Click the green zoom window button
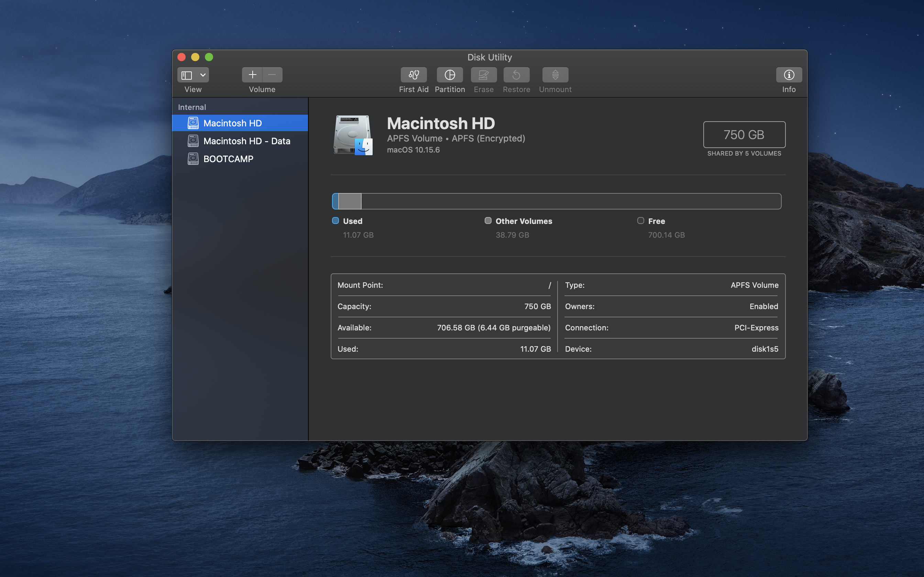 tap(209, 57)
